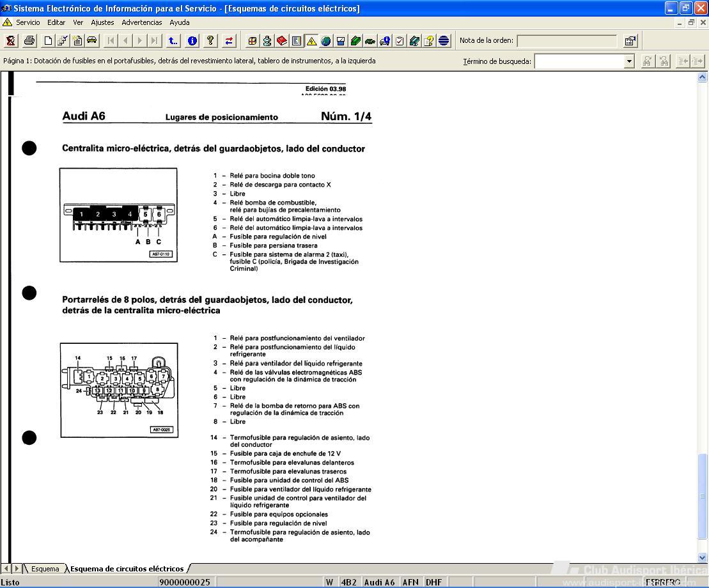This screenshot has height=588, width=709.
Task: Click the Listo status text
Action: 10,582
